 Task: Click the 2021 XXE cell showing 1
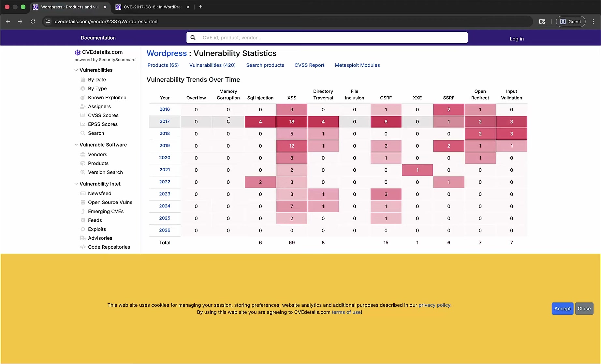click(x=417, y=170)
